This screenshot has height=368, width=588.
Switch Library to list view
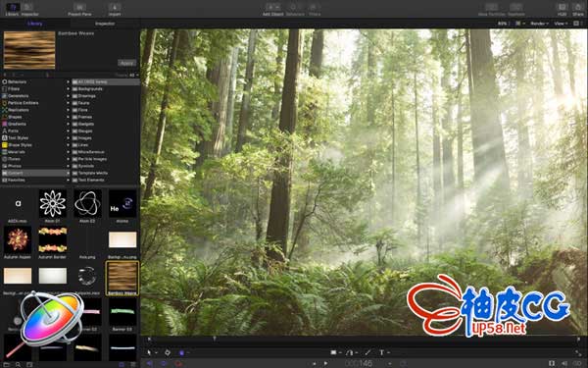(132, 364)
